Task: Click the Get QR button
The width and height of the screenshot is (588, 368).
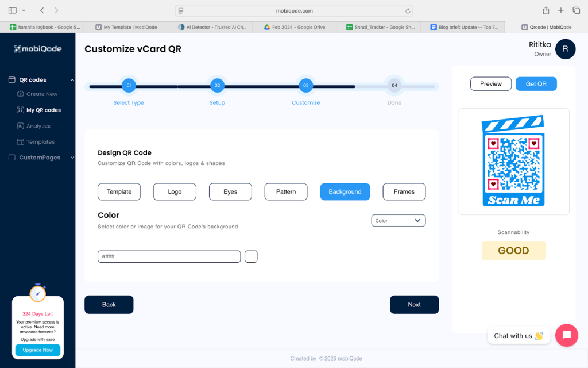Action: 536,83
